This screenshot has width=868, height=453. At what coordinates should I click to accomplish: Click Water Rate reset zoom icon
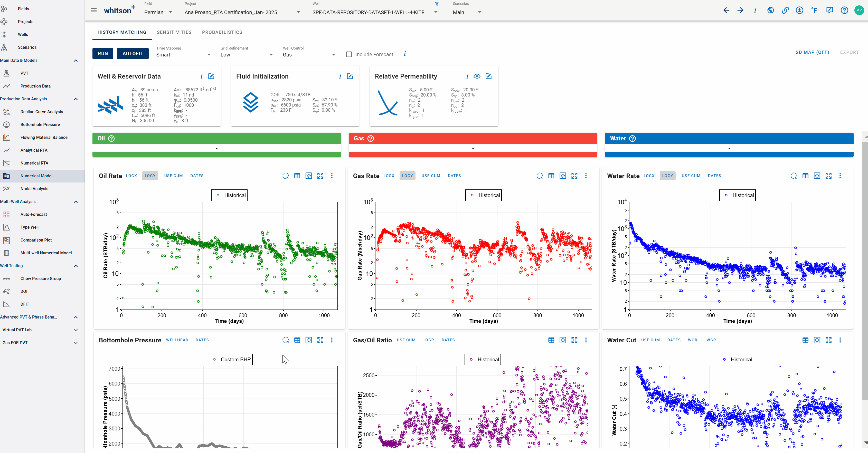[x=817, y=176]
